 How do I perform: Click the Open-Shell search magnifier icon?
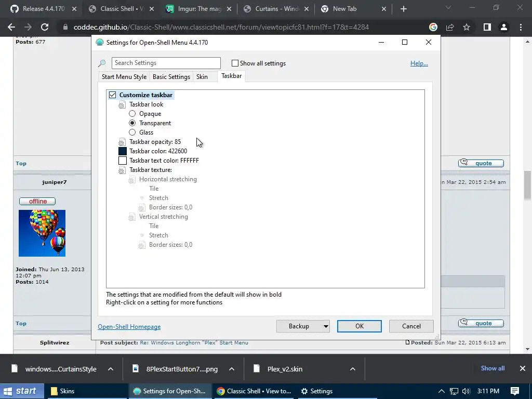pos(101,63)
